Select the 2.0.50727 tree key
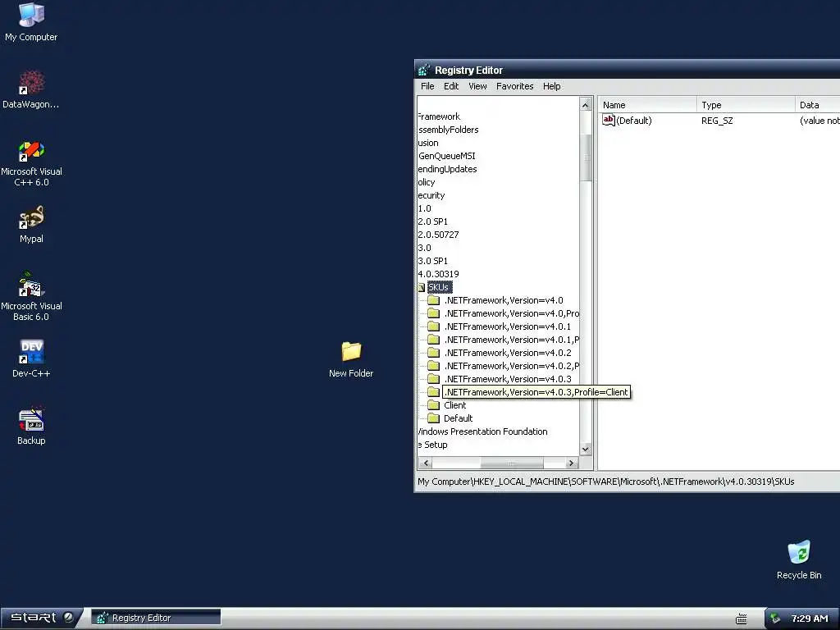The width and height of the screenshot is (840, 630). coord(438,235)
